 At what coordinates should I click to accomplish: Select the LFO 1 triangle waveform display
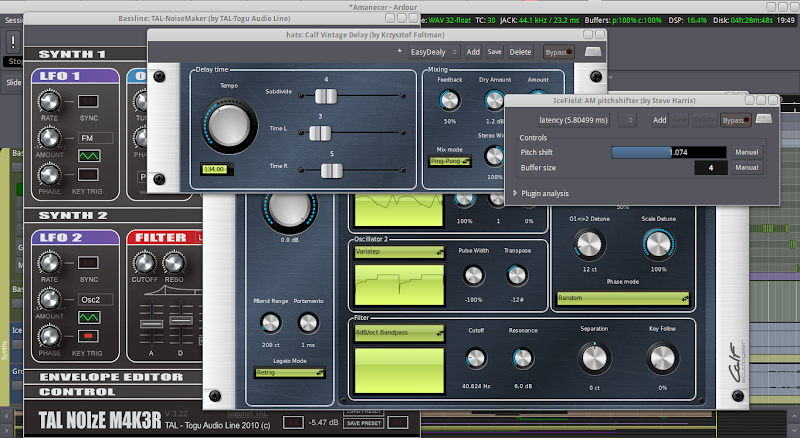pos(89,156)
